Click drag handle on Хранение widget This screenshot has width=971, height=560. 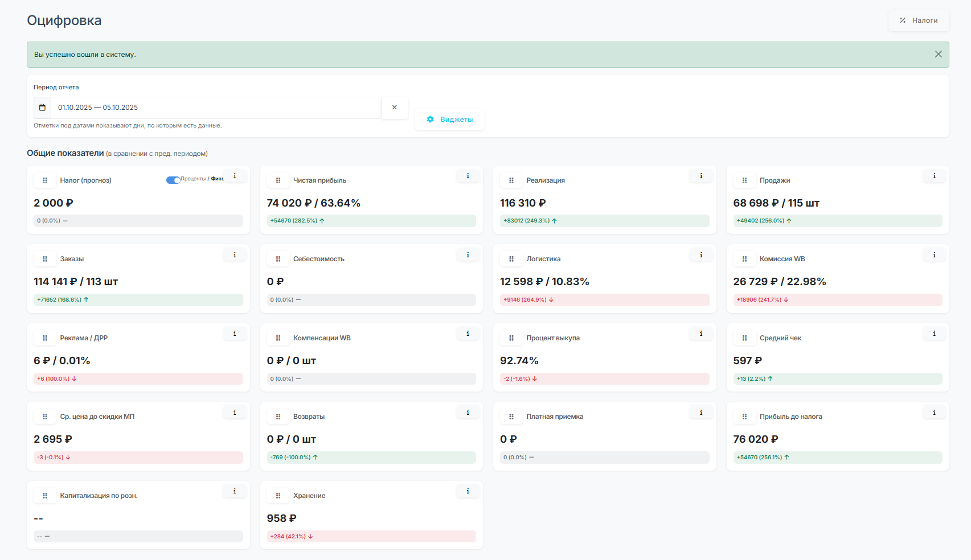278,496
